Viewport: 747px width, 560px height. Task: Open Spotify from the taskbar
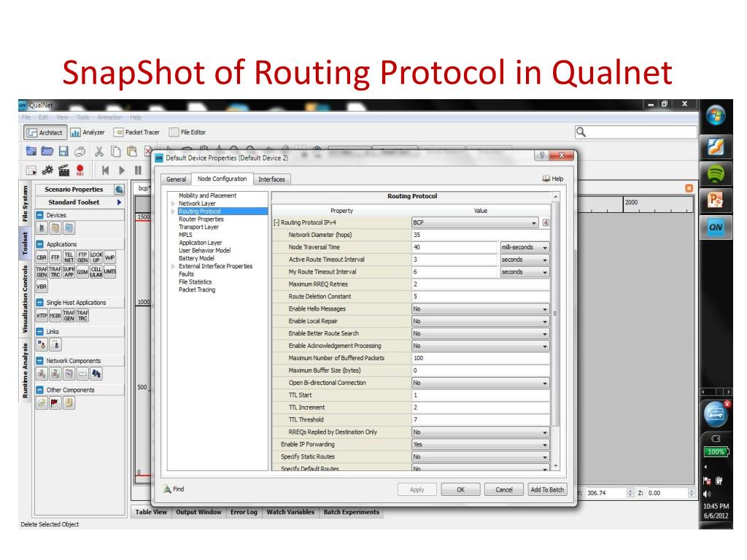(x=716, y=174)
